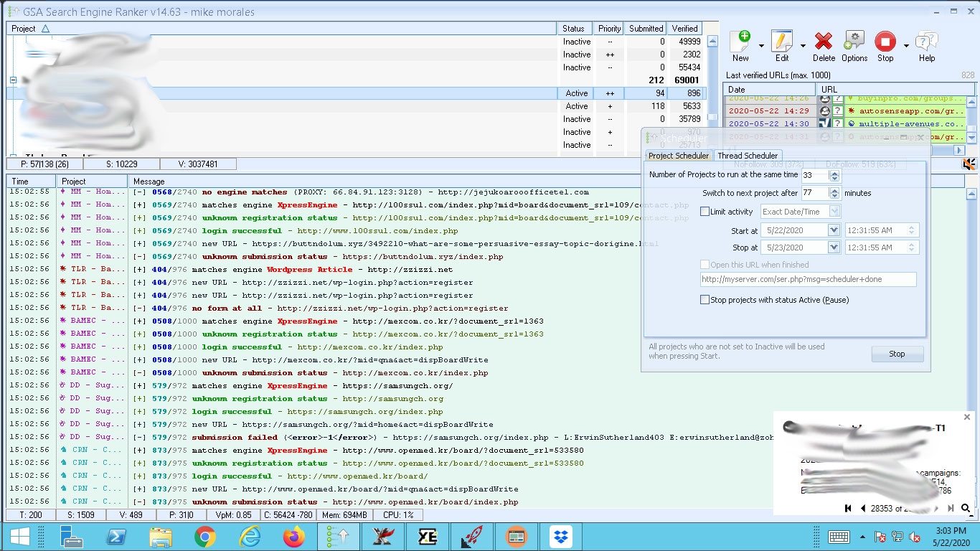Open Dropbox from the taskbar
This screenshot has height=551, width=980.
tap(560, 537)
